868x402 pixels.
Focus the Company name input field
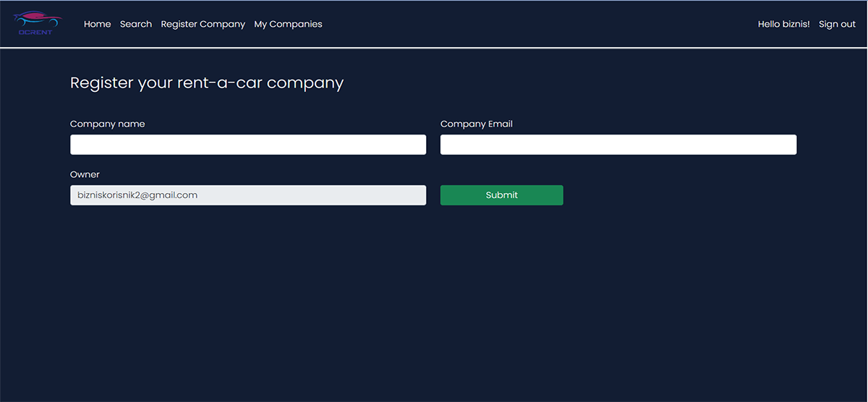pyautogui.click(x=248, y=145)
